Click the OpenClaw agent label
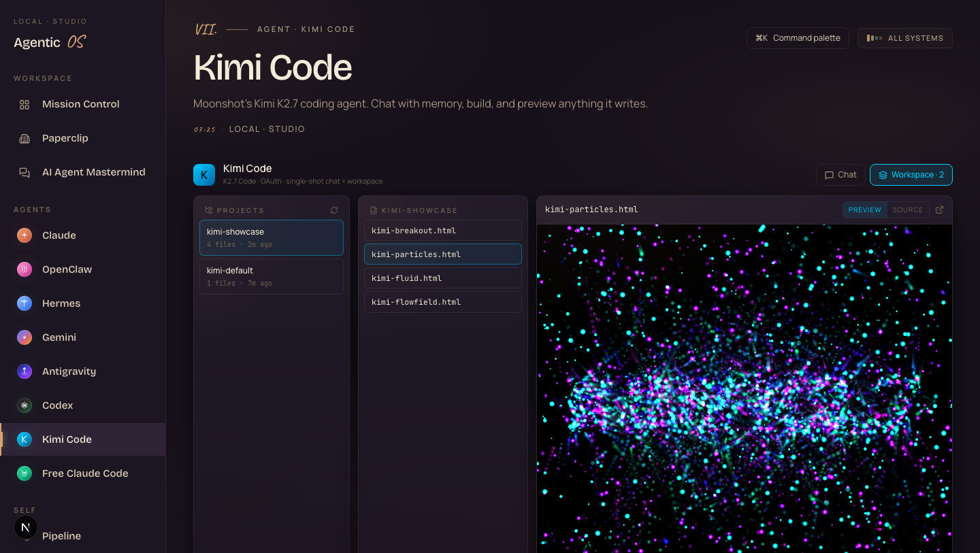Image resolution: width=980 pixels, height=553 pixels. [67, 269]
